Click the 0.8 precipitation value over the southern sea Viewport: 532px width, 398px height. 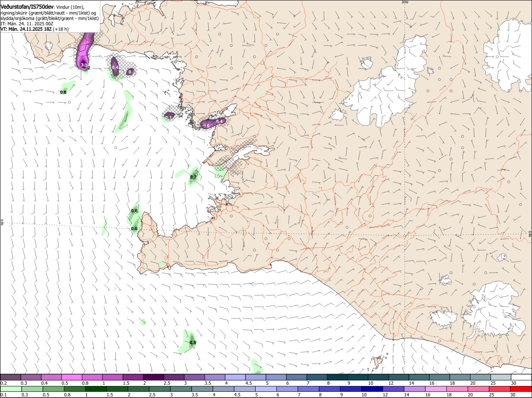(193, 343)
